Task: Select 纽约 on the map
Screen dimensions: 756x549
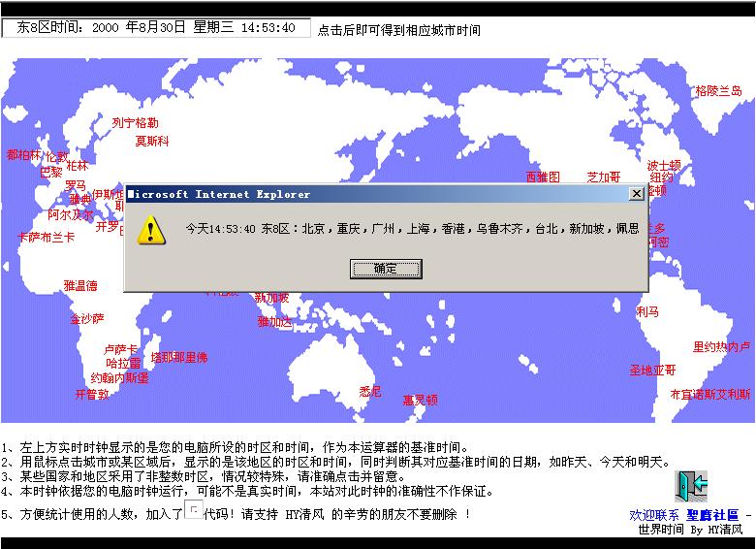Action: tap(661, 178)
